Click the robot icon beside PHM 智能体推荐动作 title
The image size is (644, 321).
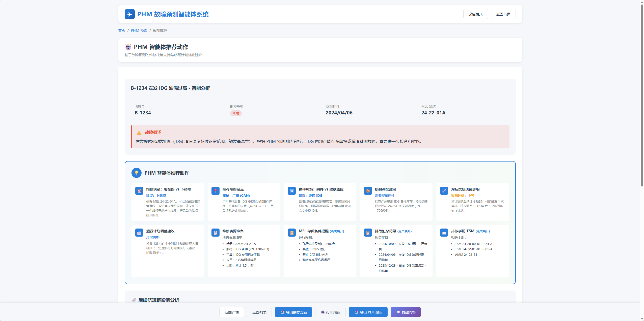pos(128,47)
